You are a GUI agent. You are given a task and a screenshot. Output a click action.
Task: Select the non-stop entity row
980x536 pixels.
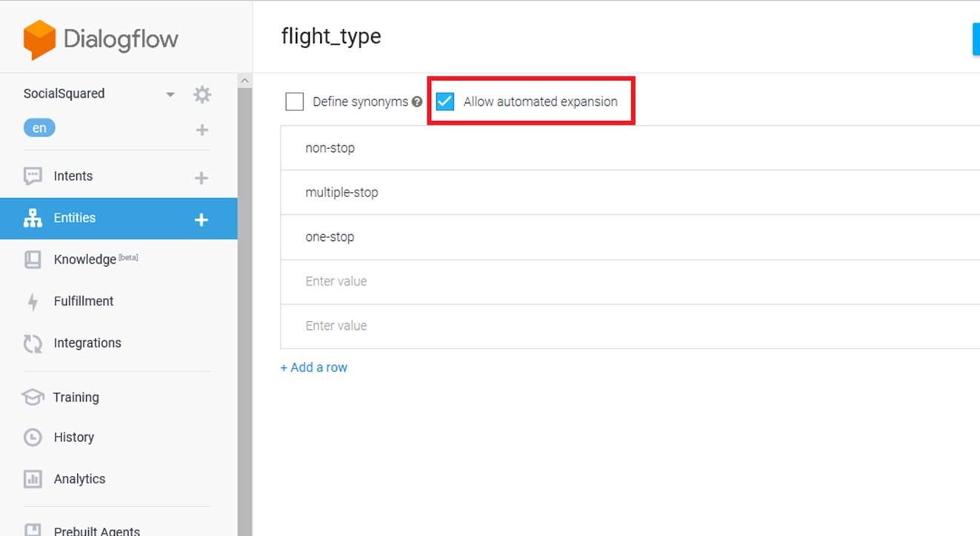point(330,148)
